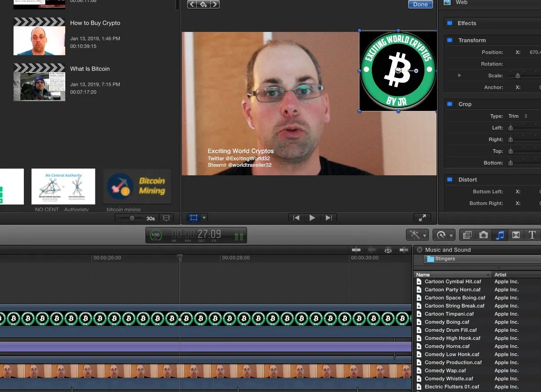
Task: Go to the next keyframe arrow
Action: point(215,4)
